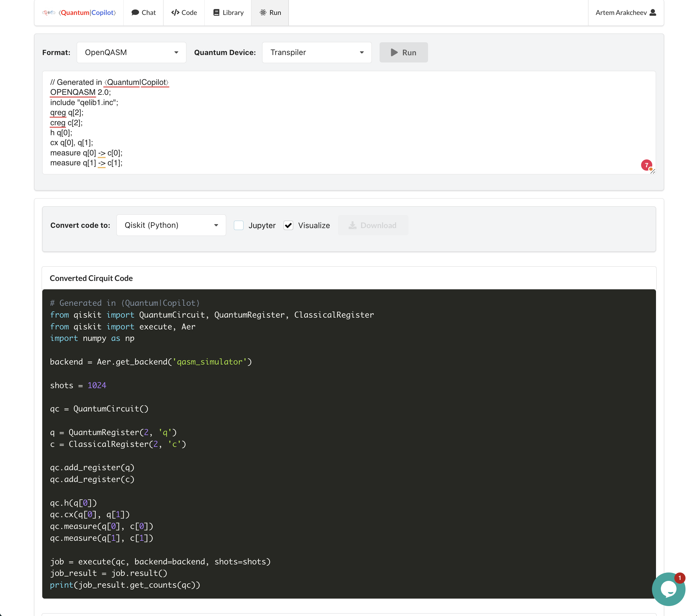Click the "OPENQASM 2.0;" line
The height and width of the screenshot is (616, 697).
click(80, 92)
